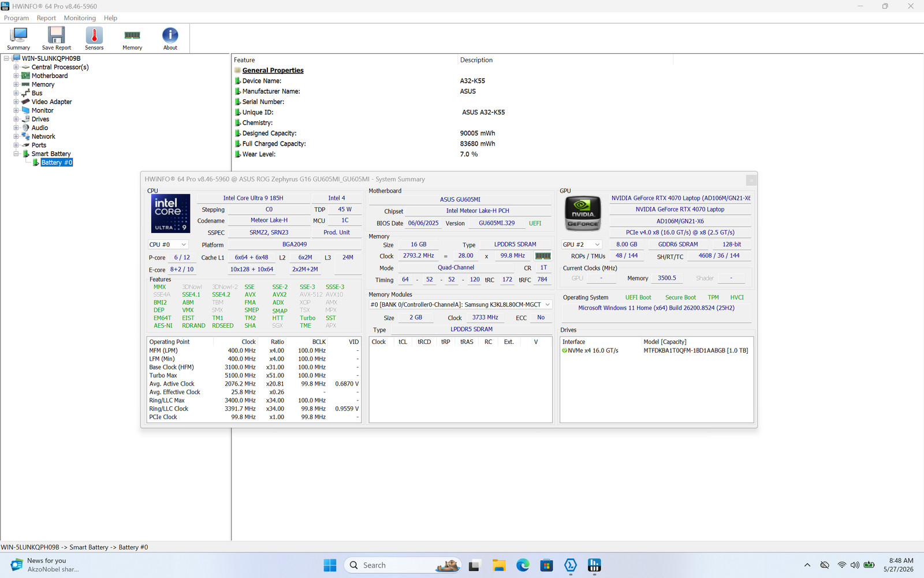Expand the Motherboard tree node
The width and height of the screenshot is (924, 578).
(16, 76)
